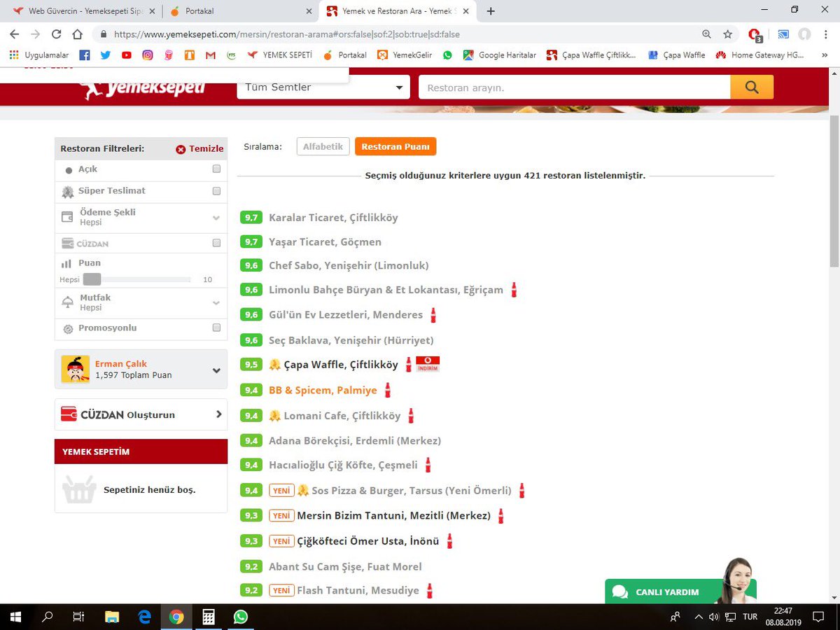Bookmark this page with the star icon

coord(728,34)
